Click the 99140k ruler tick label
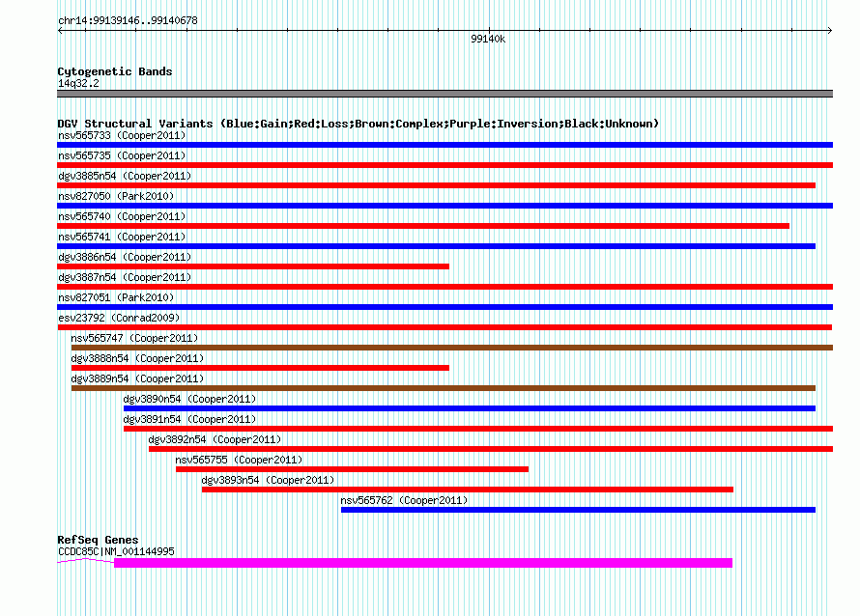 pyautogui.click(x=488, y=39)
